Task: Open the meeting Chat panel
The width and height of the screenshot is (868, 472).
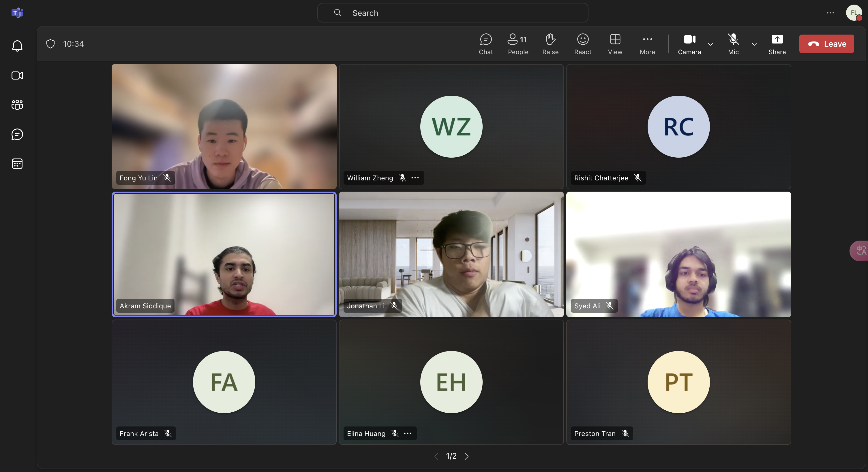Action: [x=485, y=44]
